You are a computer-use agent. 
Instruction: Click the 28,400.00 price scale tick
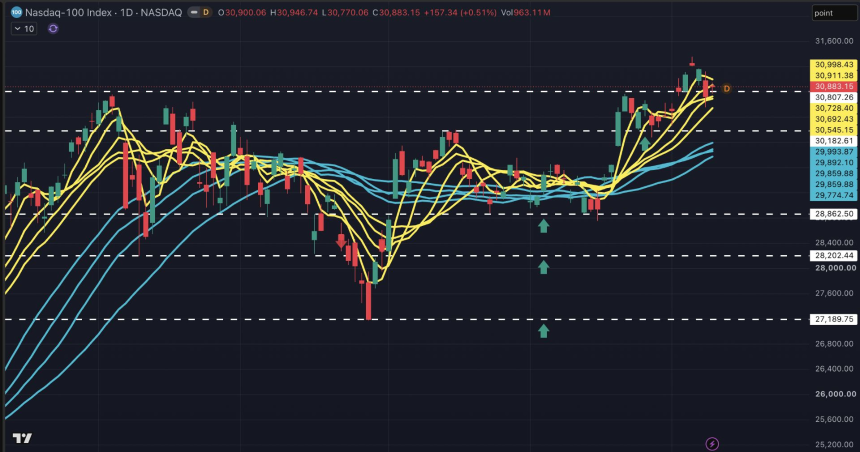pos(834,242)
